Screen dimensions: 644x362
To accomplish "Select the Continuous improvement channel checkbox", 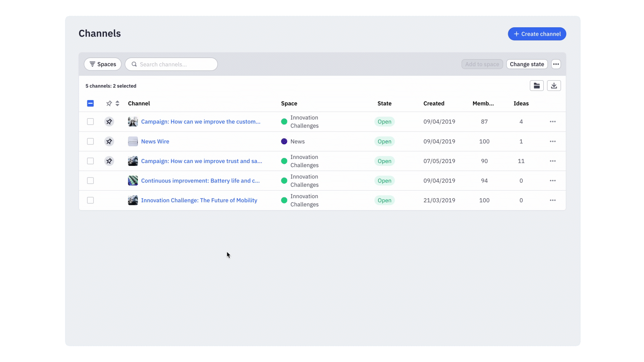I will pyautogui.click(x=90, y=181).
